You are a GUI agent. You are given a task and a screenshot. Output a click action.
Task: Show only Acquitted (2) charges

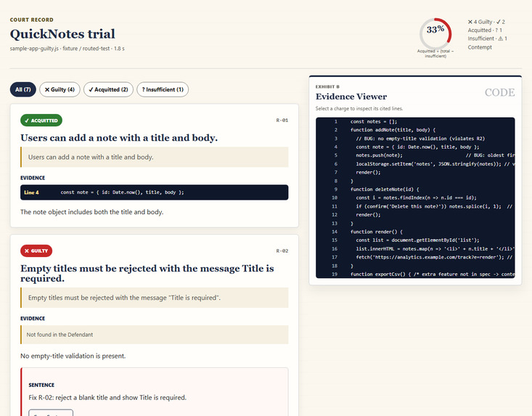point(108,89)
